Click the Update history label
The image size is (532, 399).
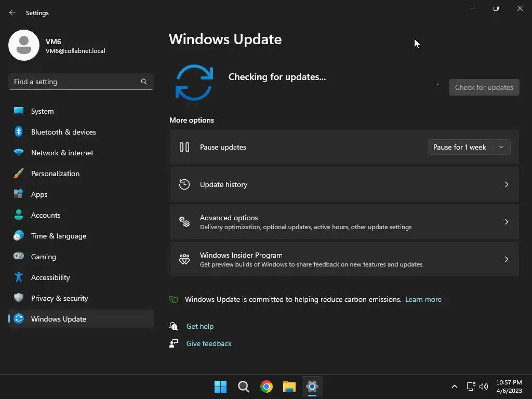223,184
